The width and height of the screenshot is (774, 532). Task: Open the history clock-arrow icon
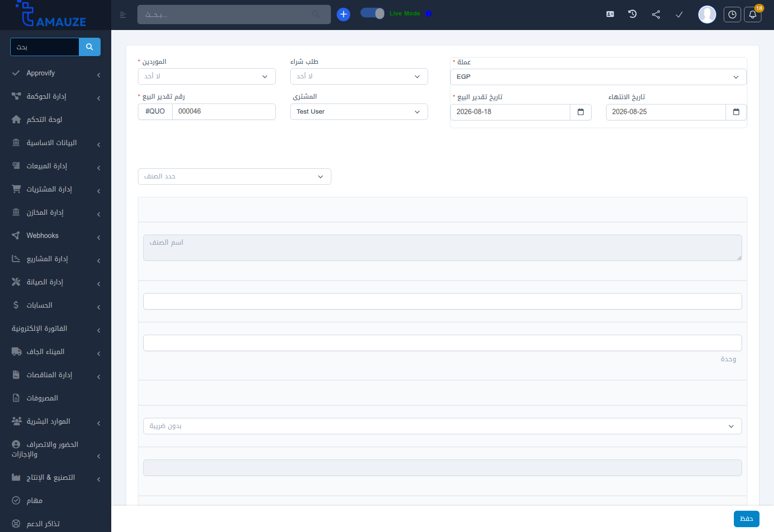pos(632,14)
